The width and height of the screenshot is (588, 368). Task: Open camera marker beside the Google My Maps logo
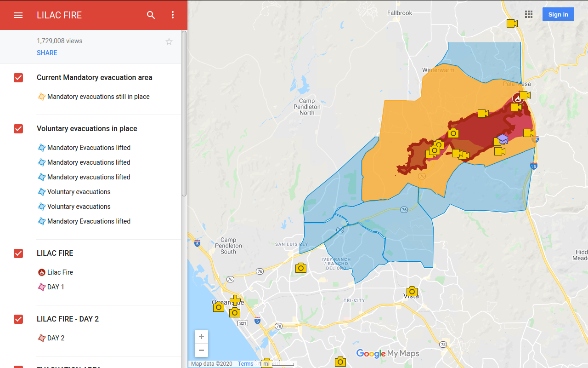click(x=340, y=362)
